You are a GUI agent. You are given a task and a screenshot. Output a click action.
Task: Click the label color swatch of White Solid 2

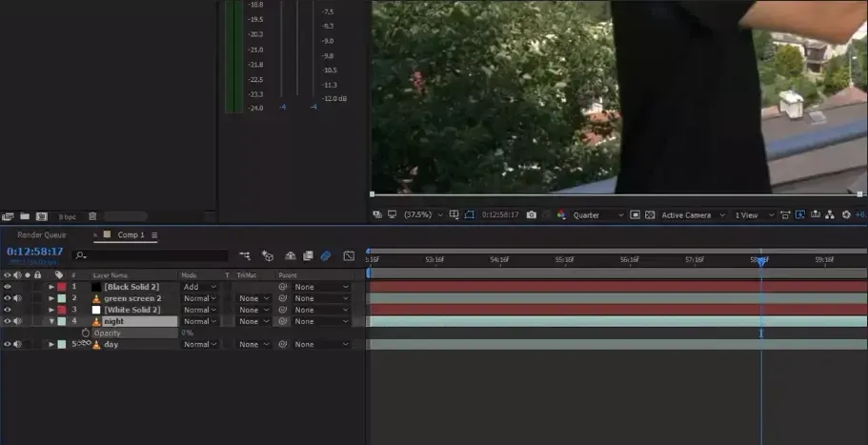62,310
